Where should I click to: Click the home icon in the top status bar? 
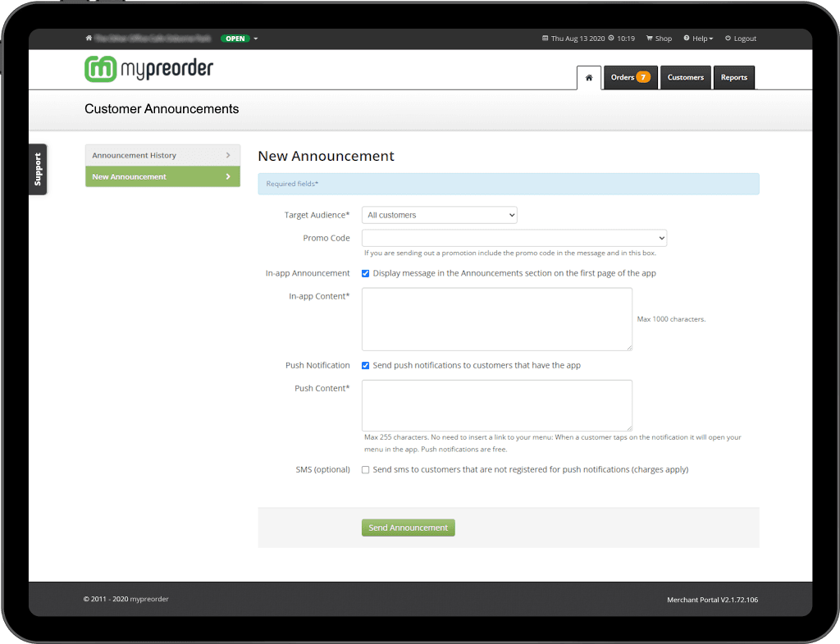(x=88, y=38)
